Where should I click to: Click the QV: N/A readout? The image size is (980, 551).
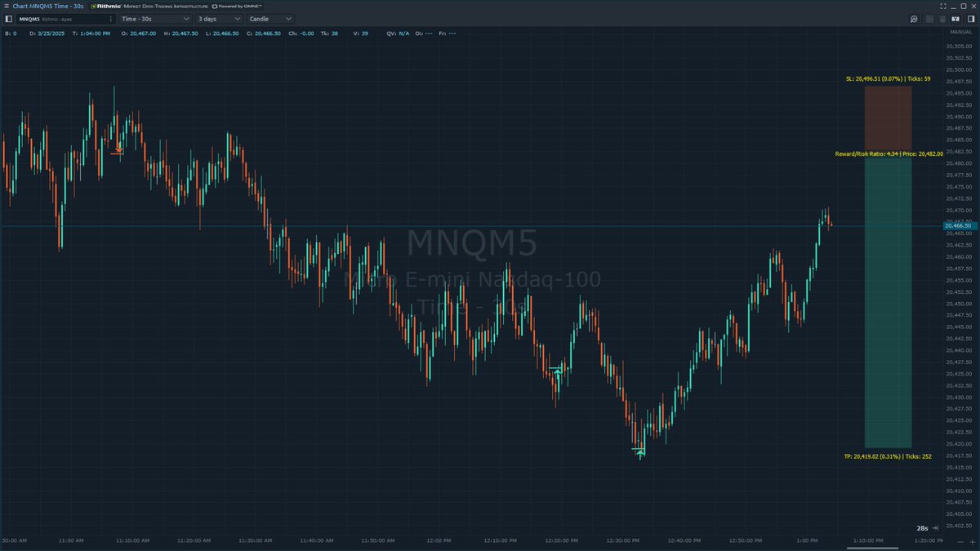(x=398, y=33)
